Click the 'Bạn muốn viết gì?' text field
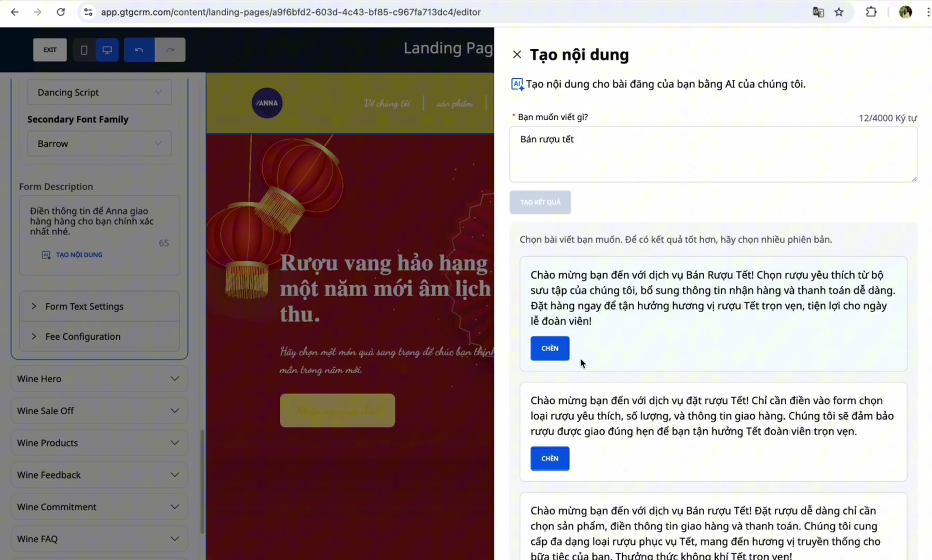The height and width of the screenshot is (560, 932). point(713,155)
